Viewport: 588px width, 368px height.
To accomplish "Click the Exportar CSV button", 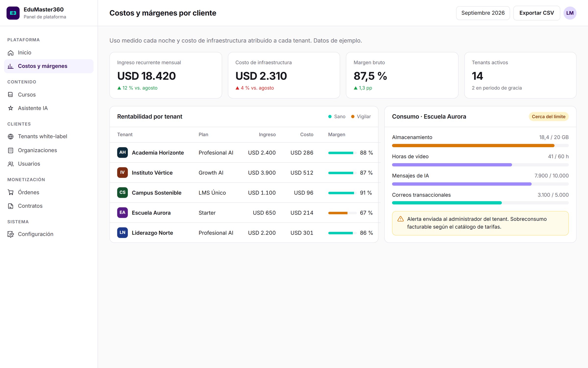I will [537, 13].
